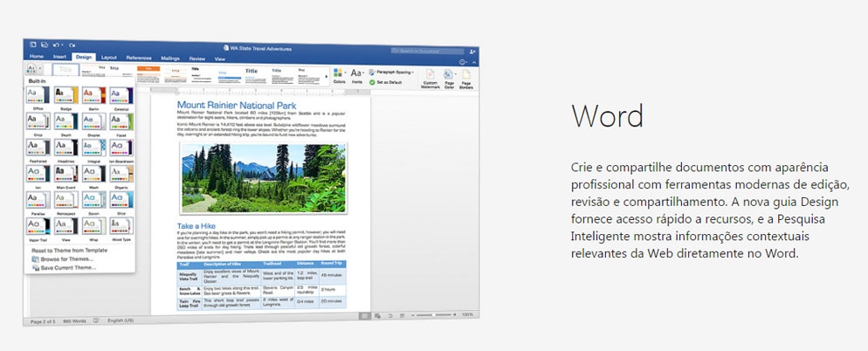Switch to the Home tab
Image resolution: width=868 pixels, height=351 pixels.
37,57
